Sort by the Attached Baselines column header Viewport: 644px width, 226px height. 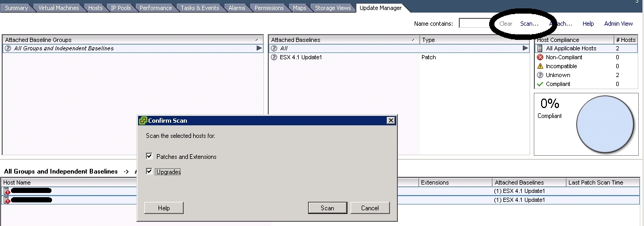click(344, 40)
